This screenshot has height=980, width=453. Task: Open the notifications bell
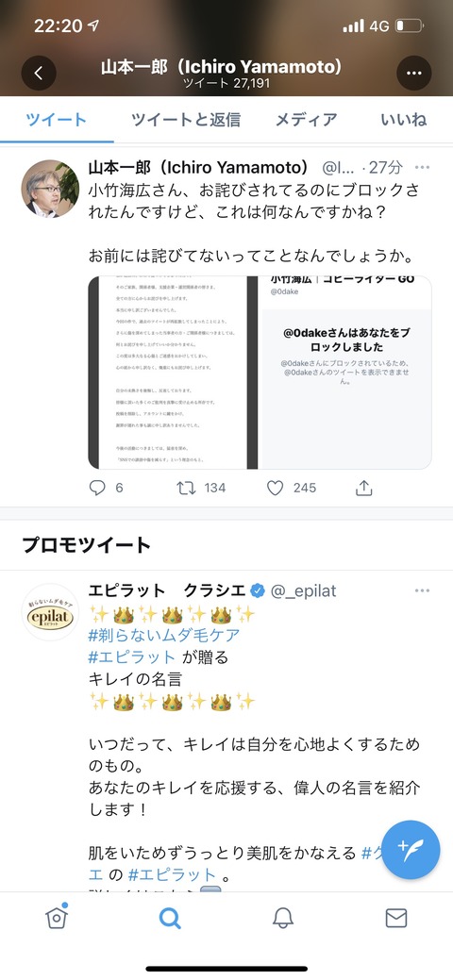click(283, 918)
